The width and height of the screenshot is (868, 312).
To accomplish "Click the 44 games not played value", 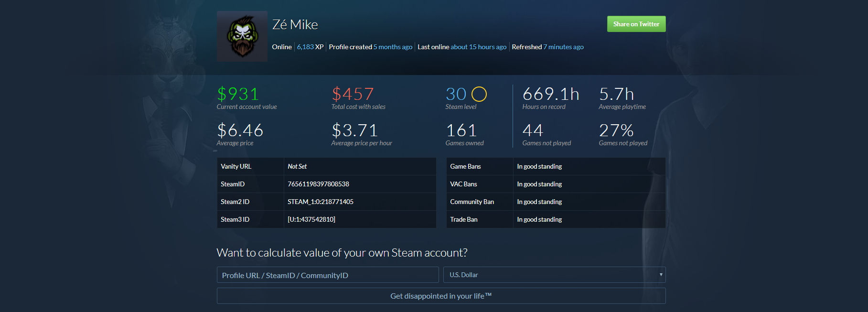I will click(533, 130).
